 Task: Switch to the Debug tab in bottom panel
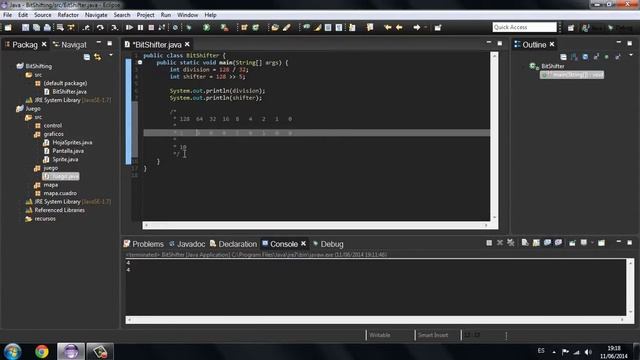tap(328, 244)
